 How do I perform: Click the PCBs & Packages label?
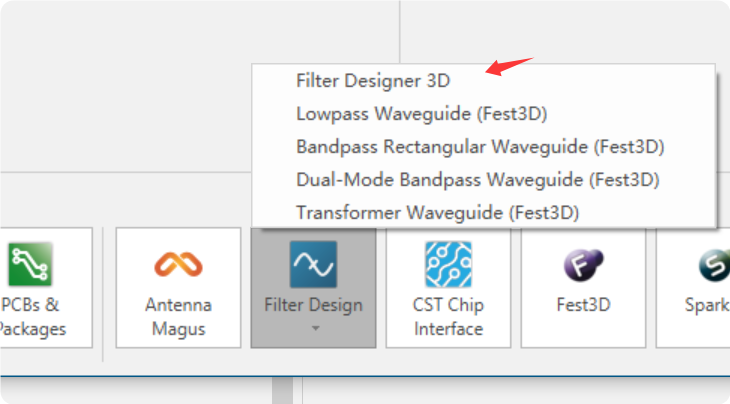click(33, 317)
